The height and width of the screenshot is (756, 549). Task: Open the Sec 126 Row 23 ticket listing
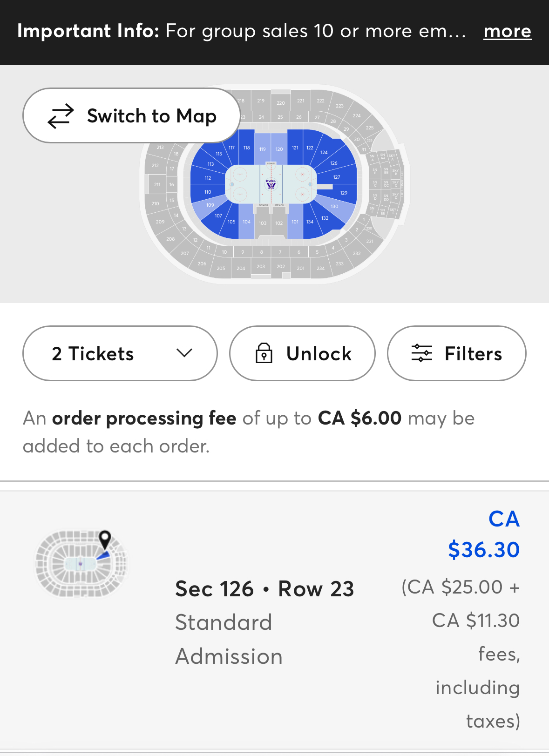pyautogui.click(x=264, y=589)
